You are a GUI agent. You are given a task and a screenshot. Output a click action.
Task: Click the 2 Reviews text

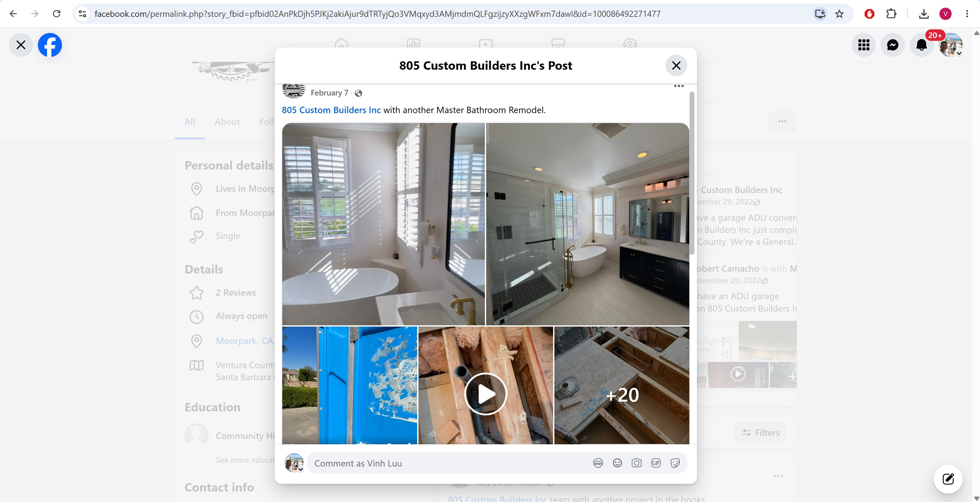click(x=236, y=293)
